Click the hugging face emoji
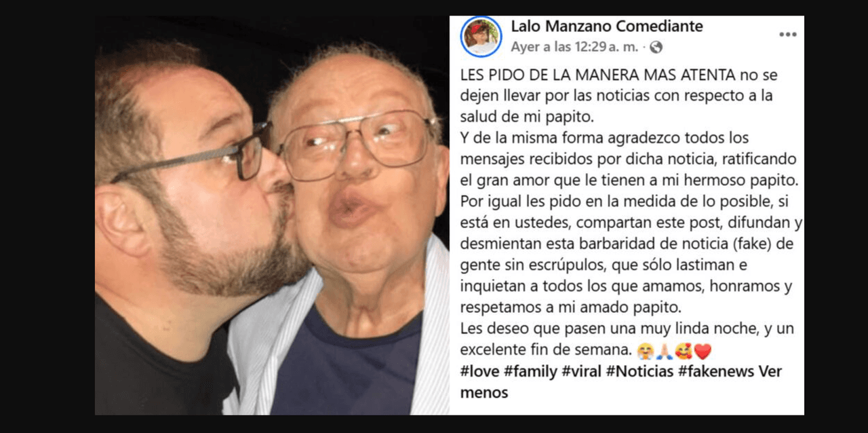This screenshot has height=433, width=868. click(x=644, y=351)
